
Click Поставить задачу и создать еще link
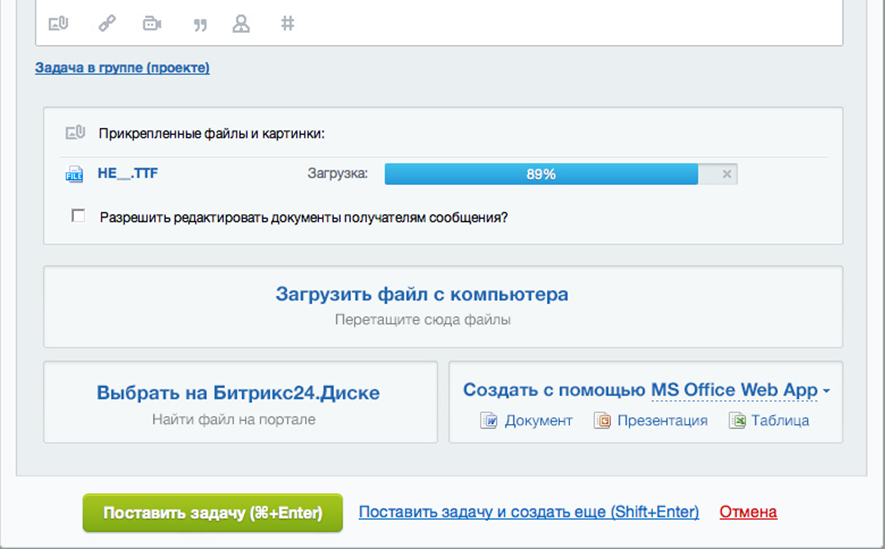529,512
